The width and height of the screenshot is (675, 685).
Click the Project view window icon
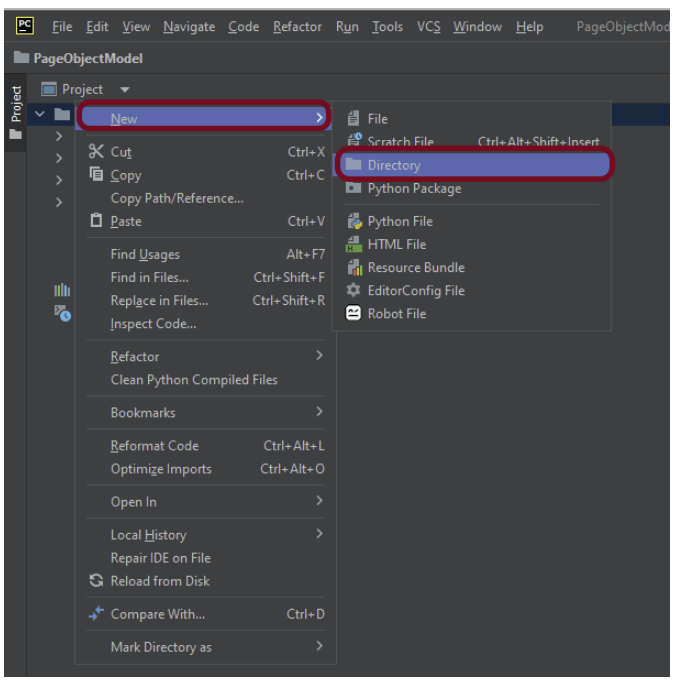pos(49,89)
